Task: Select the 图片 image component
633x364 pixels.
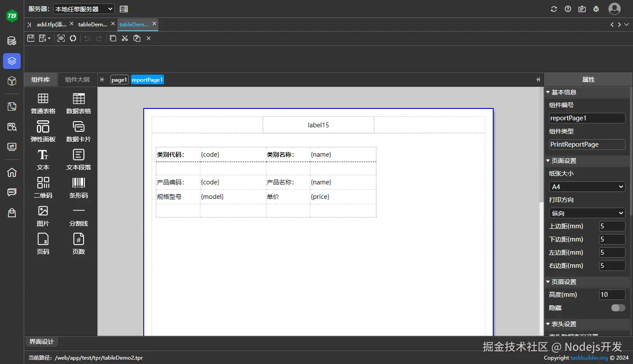Action: 43,216
